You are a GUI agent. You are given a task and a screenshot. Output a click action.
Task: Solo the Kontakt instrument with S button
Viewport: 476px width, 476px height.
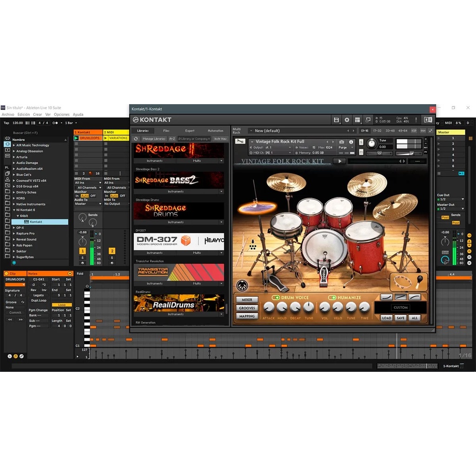click(361, 142)
